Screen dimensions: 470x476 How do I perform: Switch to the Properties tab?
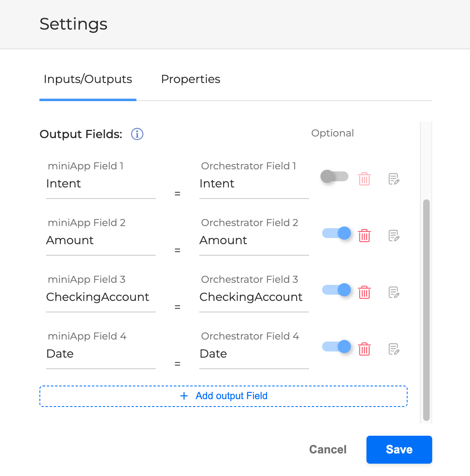point(191,79)
